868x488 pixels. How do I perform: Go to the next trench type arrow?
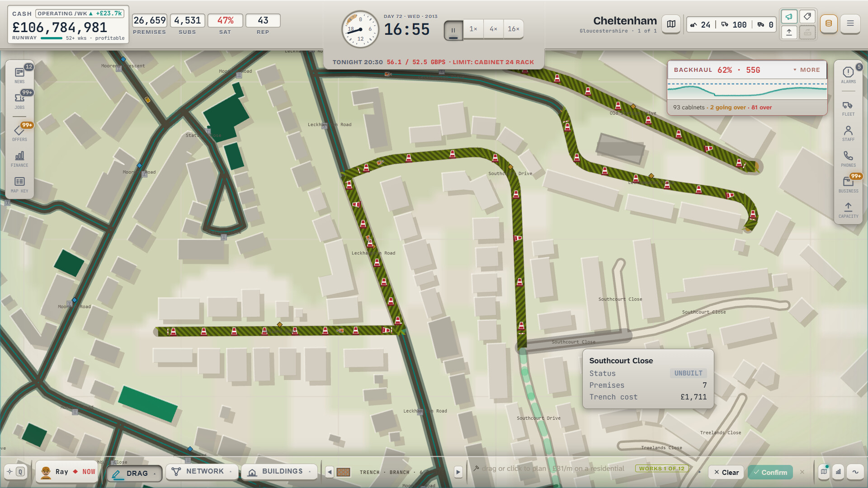point(458,472)
